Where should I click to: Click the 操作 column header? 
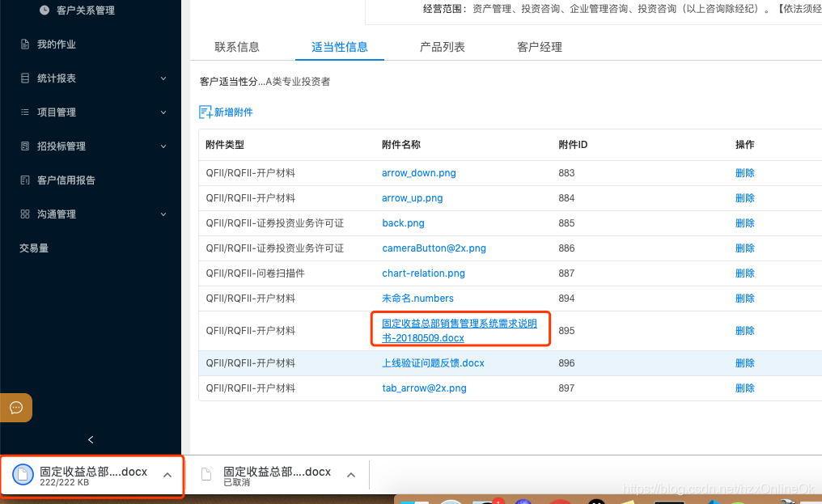(x=745, y=144)
